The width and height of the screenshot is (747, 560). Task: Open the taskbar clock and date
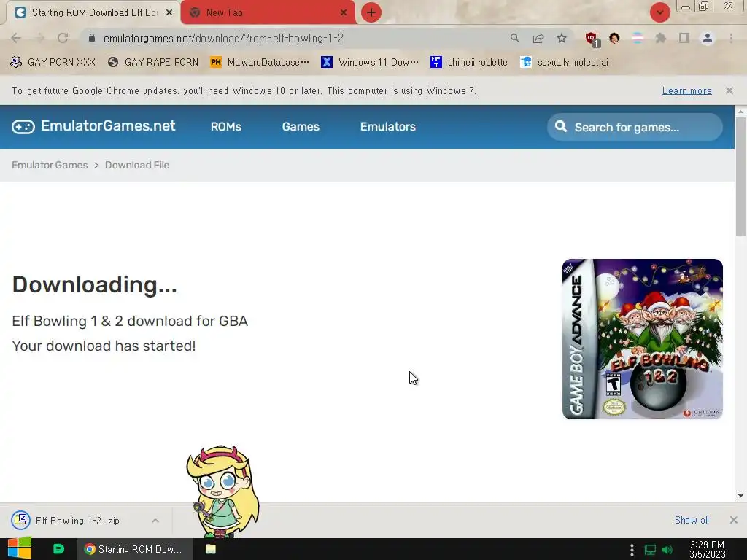[x=707, y=550]
